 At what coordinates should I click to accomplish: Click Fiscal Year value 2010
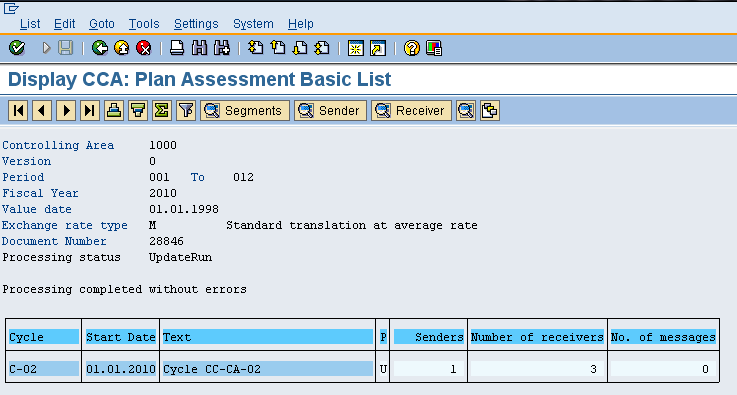point(163,193)
